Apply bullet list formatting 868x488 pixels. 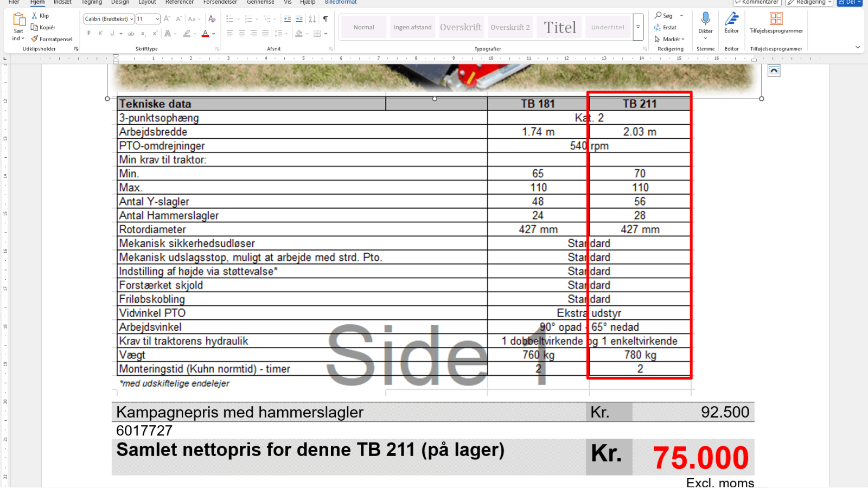[231, 18]
